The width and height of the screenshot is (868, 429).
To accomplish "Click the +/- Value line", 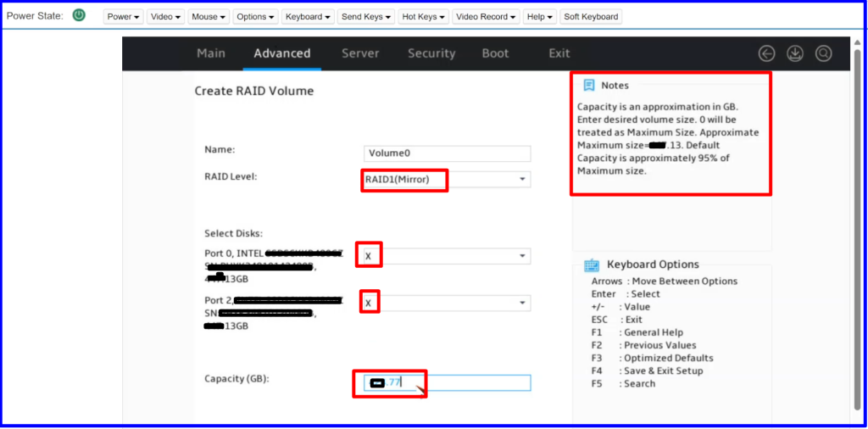I will (x=620, y=307).
